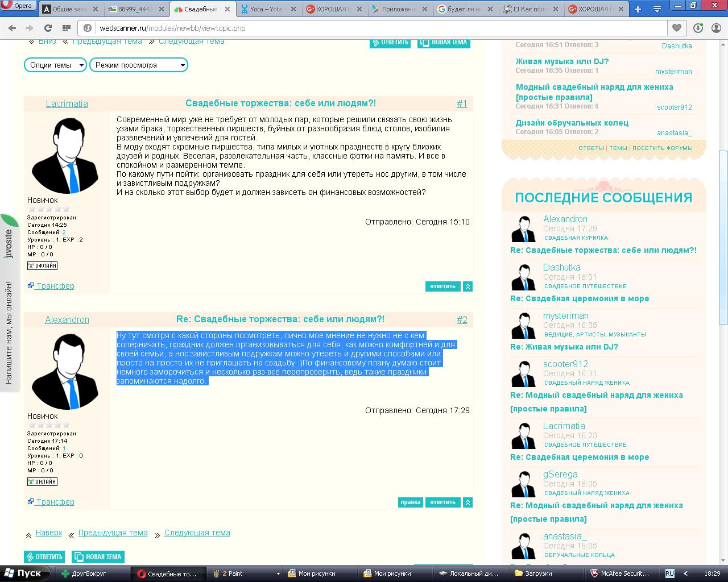This screenshot has width=728, height=582.
Task: Click bottom Следующая тема link
Action: click(197, 533)
